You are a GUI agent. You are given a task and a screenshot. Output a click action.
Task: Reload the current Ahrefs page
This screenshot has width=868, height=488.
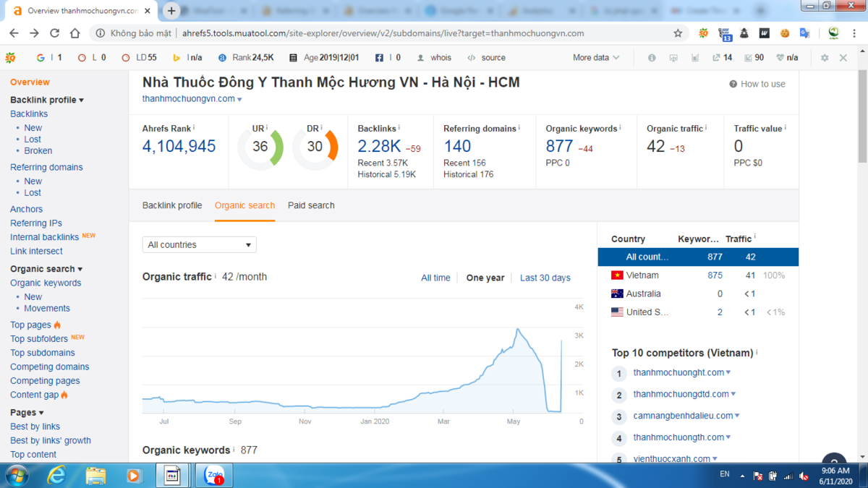tap(54, 33)
